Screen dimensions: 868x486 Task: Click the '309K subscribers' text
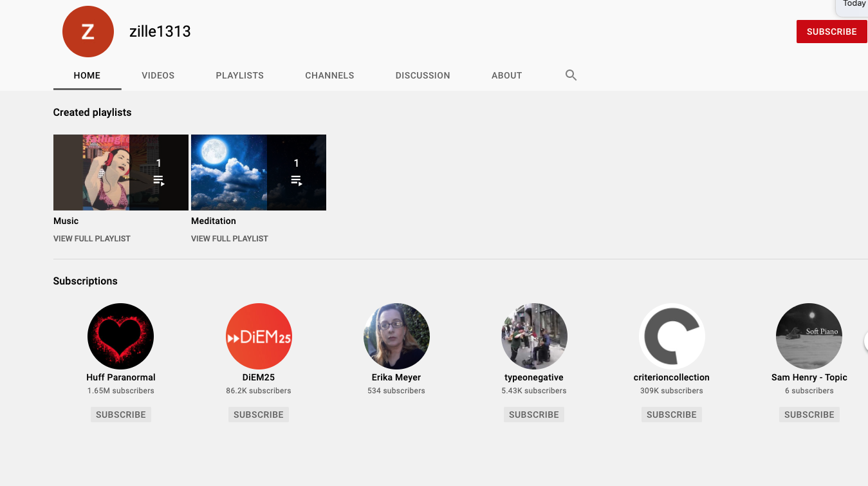click(x=672, y=391)
